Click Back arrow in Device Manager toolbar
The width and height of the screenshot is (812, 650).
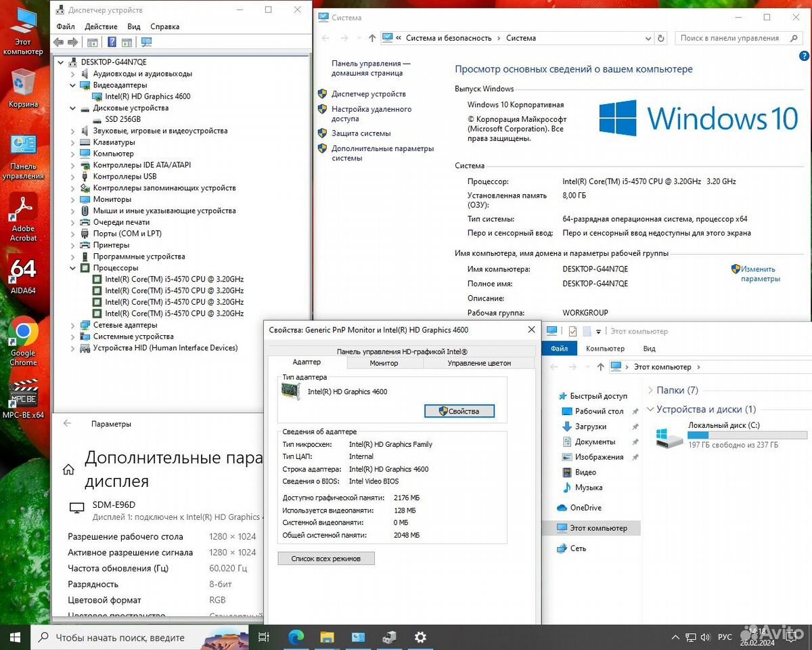click(58, 42)
